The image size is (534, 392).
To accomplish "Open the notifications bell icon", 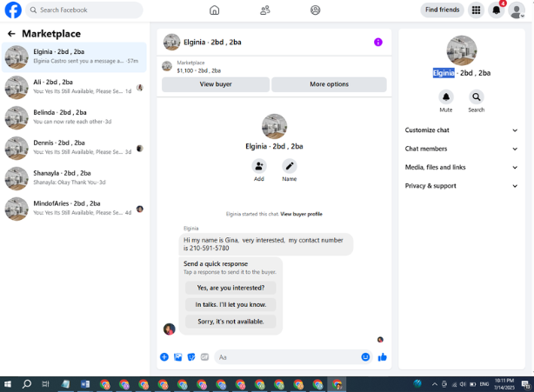I will [x=497, y=10].
